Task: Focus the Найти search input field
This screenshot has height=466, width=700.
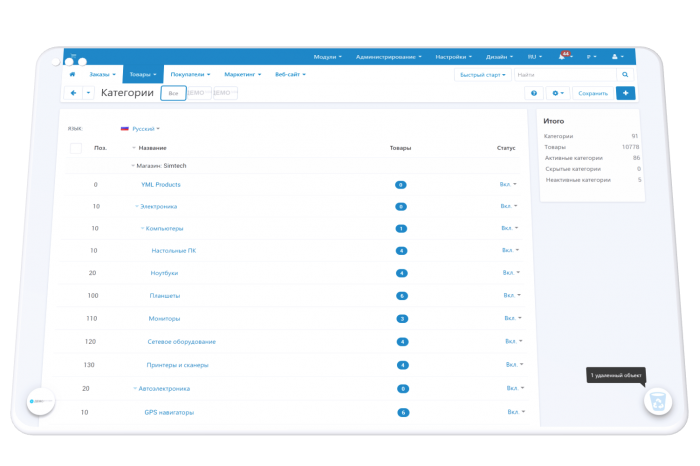Action: (x=566, y=75)
